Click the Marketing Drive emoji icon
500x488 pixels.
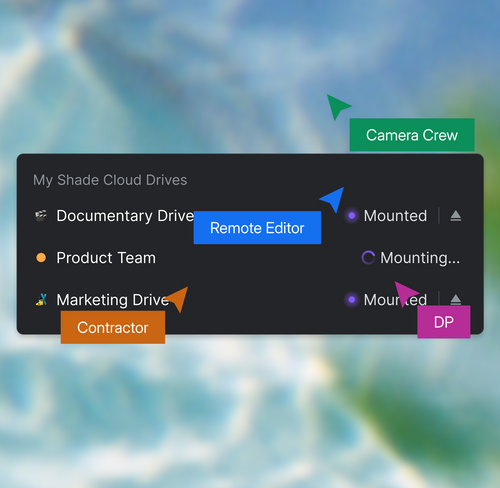(x=41, y=300)
